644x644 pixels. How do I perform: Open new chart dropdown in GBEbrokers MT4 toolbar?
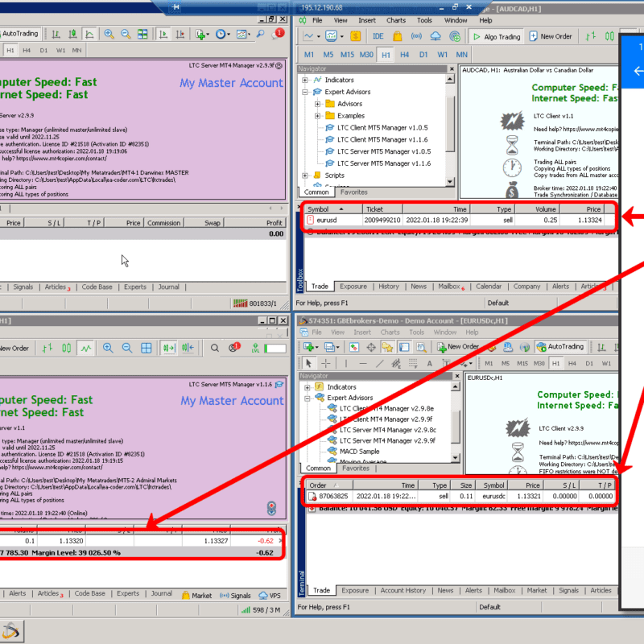[x=311, y=348]
